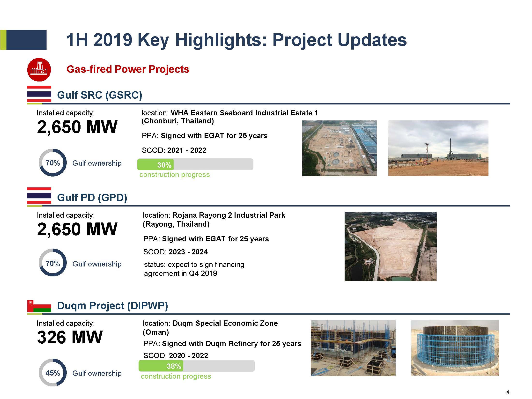
Task: Click the Duqm 38% construction progress bar
Action: click(196, 366)
